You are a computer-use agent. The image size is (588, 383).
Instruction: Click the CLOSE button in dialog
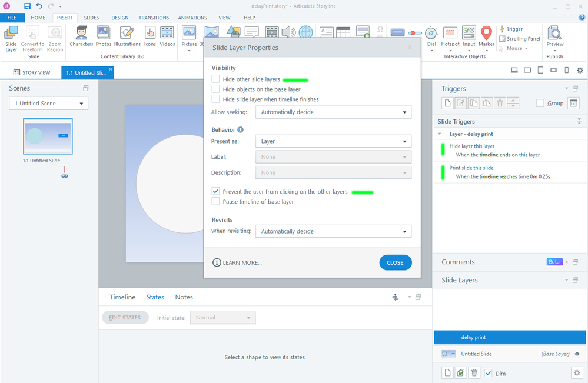tap(395, 262)
